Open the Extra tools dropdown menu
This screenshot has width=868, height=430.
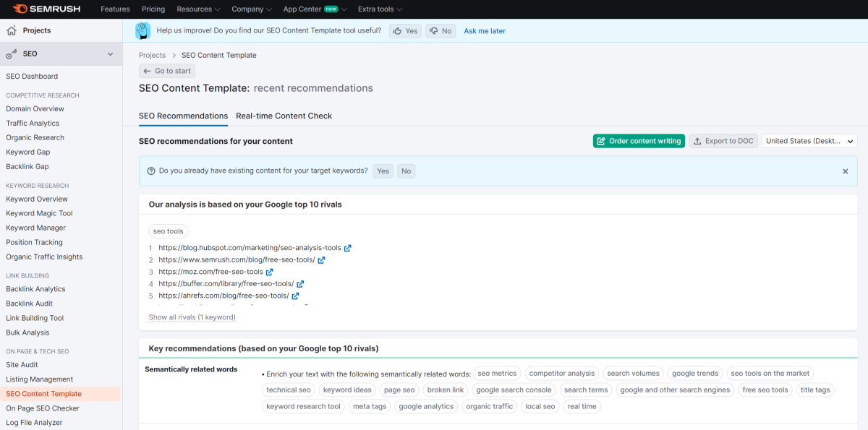380,9
